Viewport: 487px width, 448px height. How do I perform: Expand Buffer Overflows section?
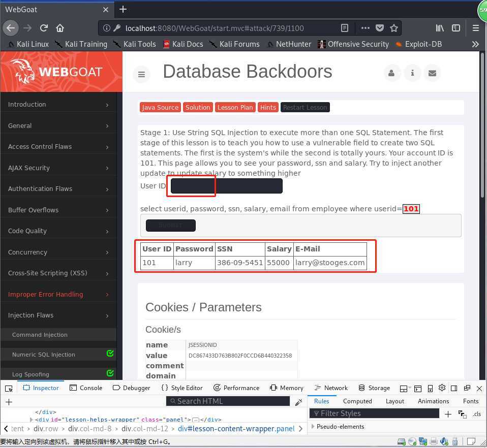click(x=58, y=210)
